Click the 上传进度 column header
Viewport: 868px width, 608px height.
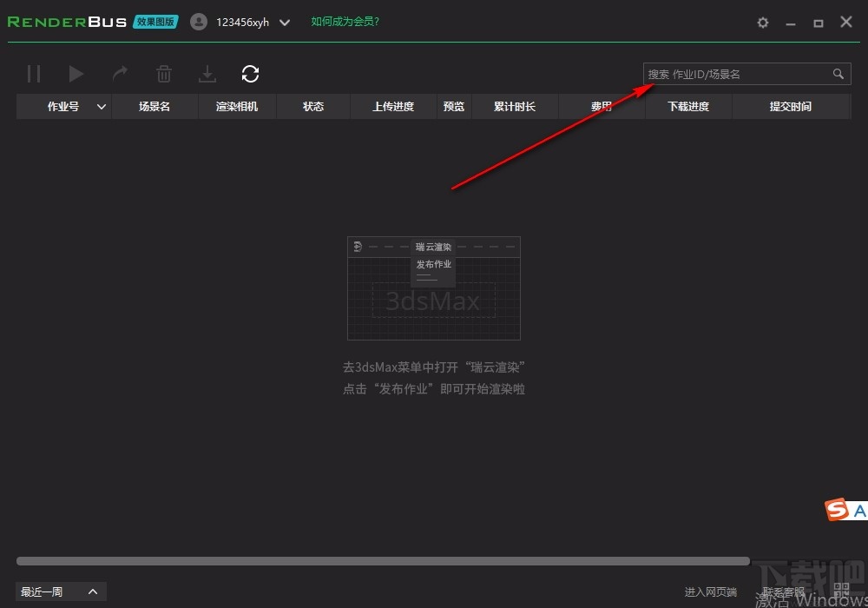pyautogui.click(x=393, y=106)
